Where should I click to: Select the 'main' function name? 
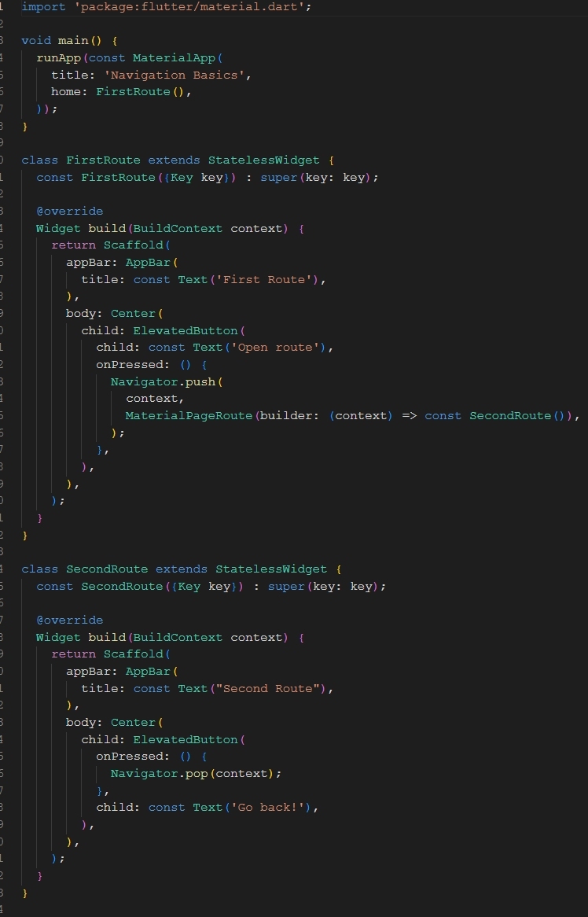tap(73, 40)
